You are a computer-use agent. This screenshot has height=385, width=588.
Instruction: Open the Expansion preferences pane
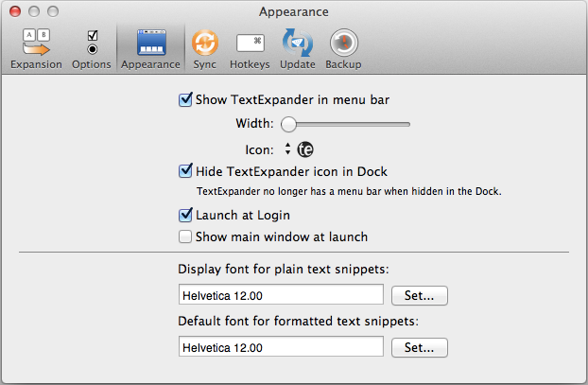click(36, 49)
